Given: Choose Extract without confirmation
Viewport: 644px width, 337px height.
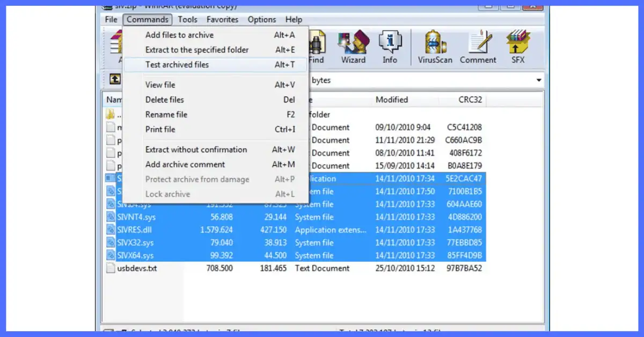Looking at the screenshot, I should coord(216,150).
